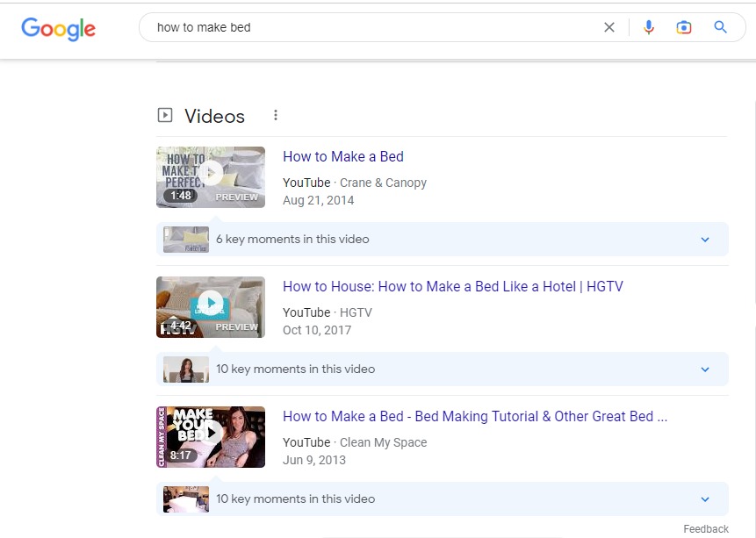Expand HGTV video's 10 key moments

(x=705, y=369)
